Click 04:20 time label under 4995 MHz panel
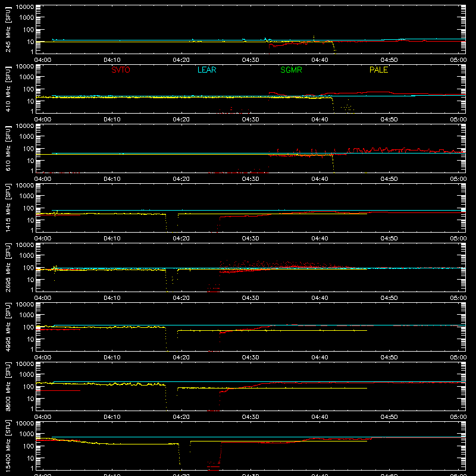Image resolution: width=476 pixels, height=476 pixels. coord(181,358)
